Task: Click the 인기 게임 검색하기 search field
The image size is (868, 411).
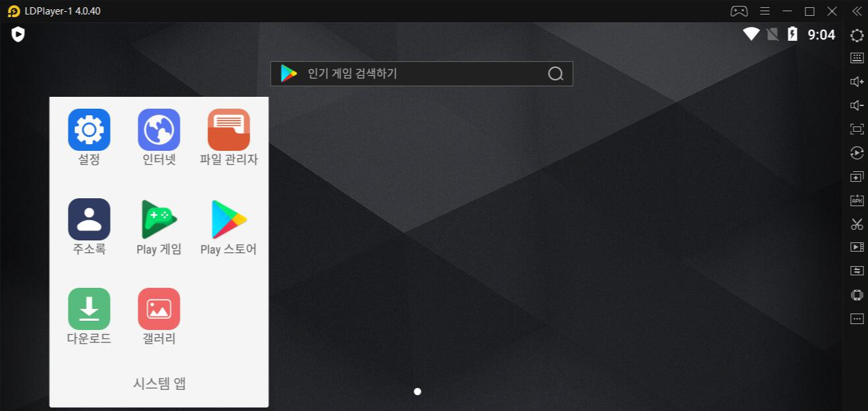Action: [x=421, y=74]
